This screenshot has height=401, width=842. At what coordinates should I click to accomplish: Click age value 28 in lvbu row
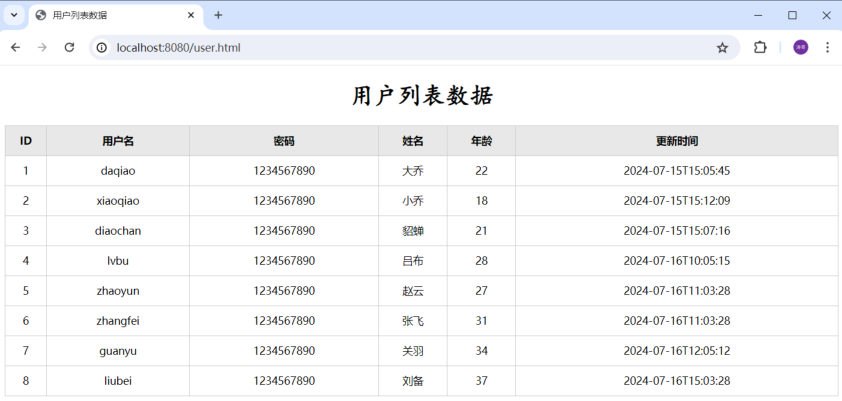point(482,261)
